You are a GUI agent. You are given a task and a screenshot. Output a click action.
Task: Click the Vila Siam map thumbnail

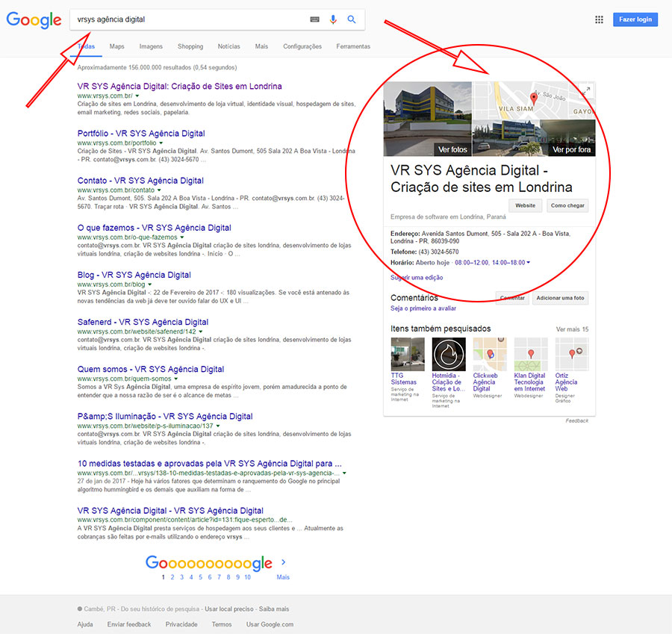[534, 100]
